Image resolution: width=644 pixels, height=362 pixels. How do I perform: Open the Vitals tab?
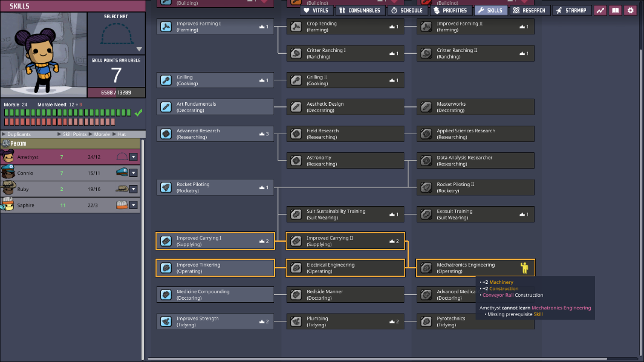(x=316, y=10)
